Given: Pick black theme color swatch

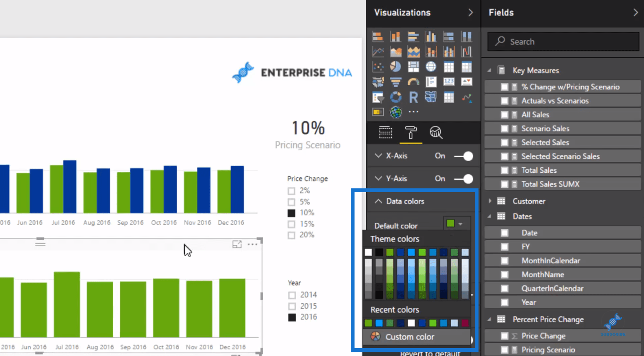Looking at the screenshot, I should tap(379, 252).
